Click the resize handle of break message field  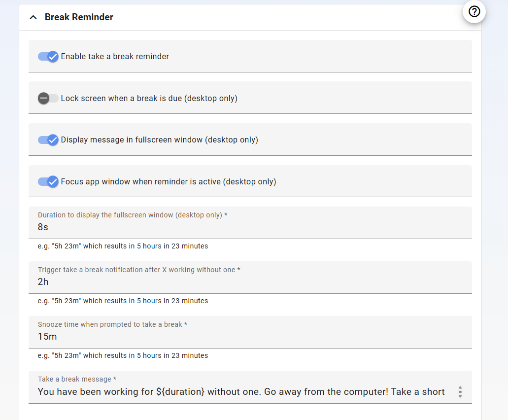(x=460, y=392)
